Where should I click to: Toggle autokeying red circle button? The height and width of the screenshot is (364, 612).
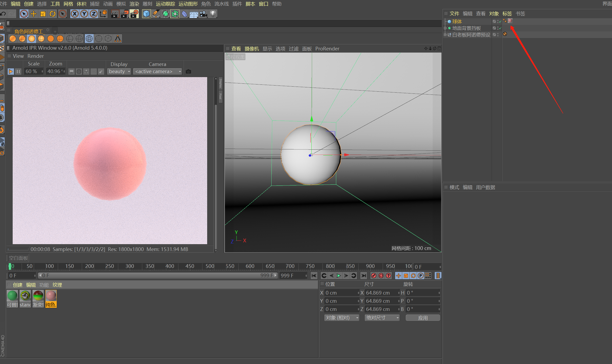click(381, 276)
